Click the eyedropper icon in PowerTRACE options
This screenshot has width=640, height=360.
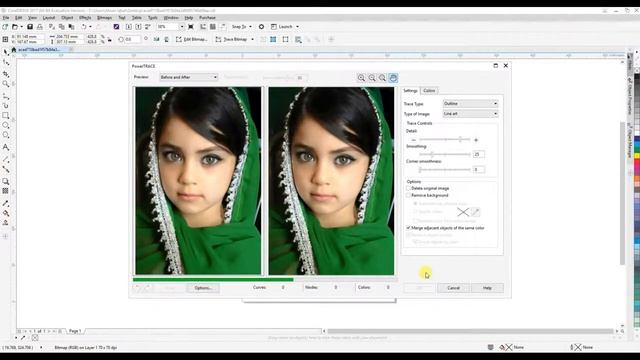click(x=476, y=211)
